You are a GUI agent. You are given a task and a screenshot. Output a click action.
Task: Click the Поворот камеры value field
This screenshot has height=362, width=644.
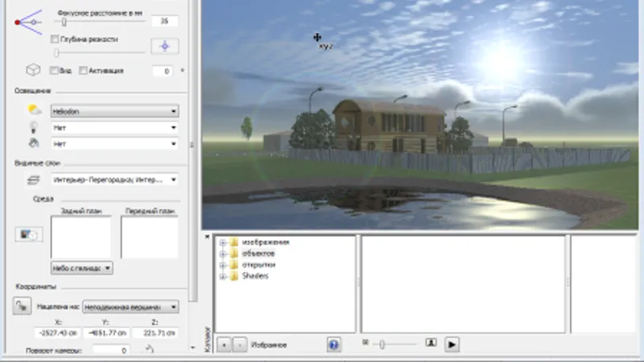pyautogui.click(x=111, y=350)
